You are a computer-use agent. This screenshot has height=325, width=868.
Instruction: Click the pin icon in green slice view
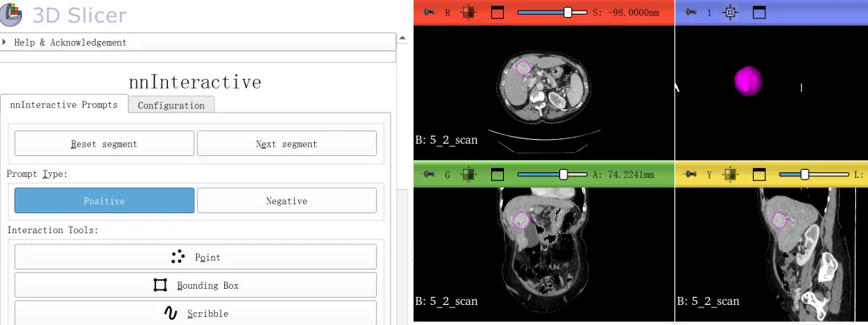click(428, 175)
